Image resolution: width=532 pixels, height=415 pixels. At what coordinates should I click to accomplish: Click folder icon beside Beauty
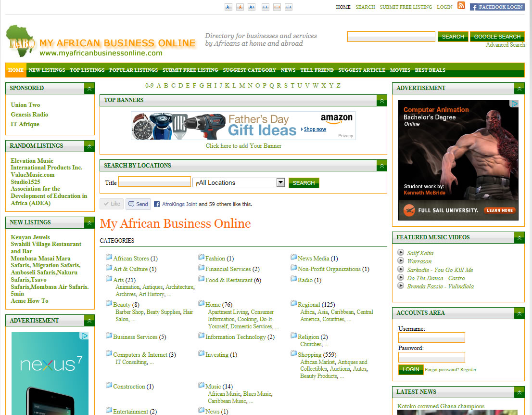[109, 303]
